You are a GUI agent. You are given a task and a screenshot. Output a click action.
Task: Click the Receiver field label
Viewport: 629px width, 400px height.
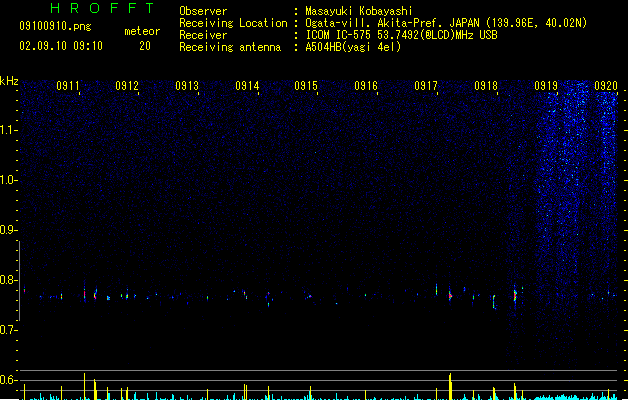(203, 35)
